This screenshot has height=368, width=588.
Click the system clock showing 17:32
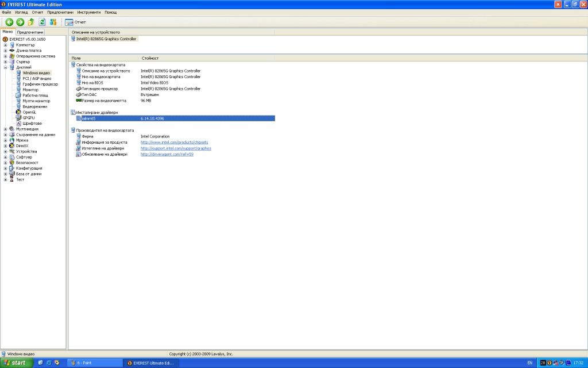pos(578,363)
